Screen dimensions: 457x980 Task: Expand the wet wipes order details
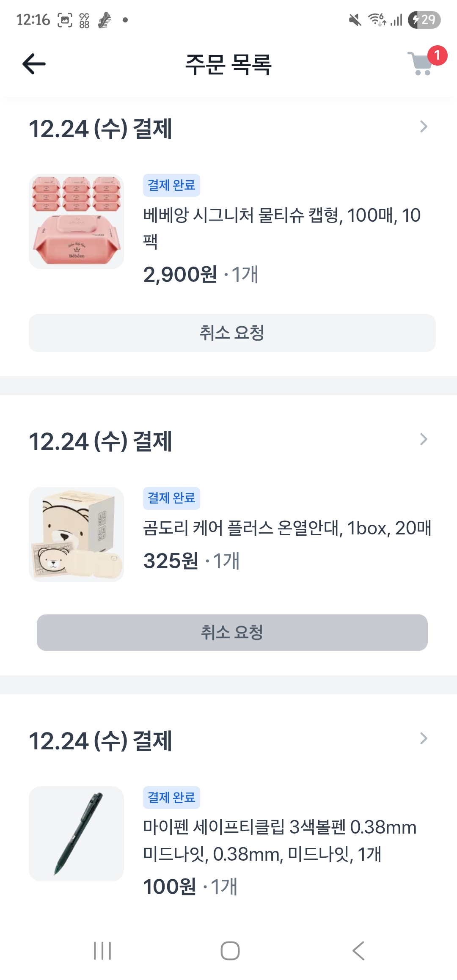tap(423, 127)
